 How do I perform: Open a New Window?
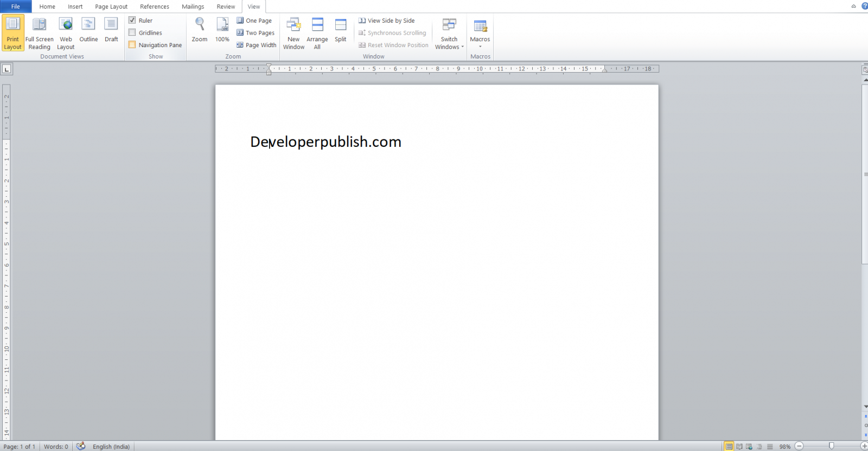293,33
